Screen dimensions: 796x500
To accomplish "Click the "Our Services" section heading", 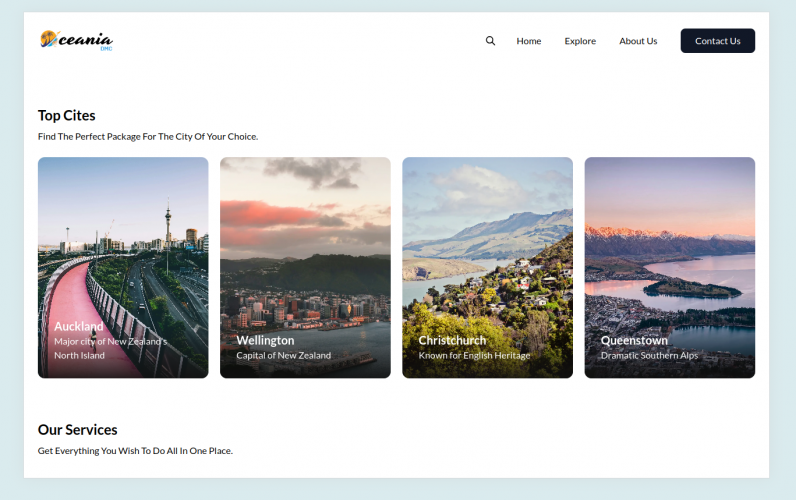I will pos(77,430).
